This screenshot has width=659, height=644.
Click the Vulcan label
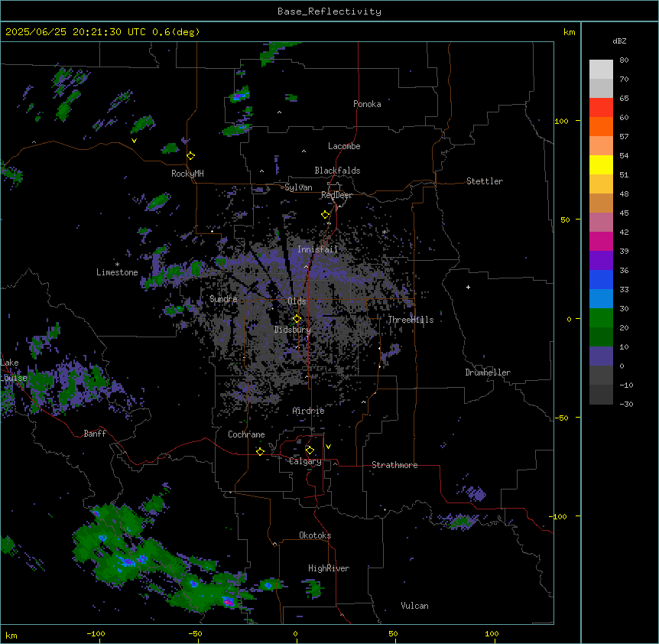[415, 606]
